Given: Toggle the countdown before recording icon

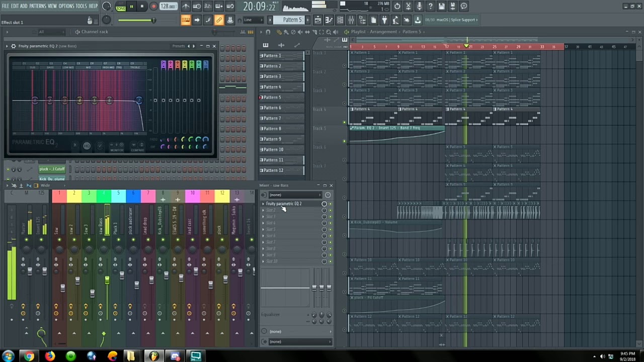Looking at the screenshot, I should click(x=208, y=7).
